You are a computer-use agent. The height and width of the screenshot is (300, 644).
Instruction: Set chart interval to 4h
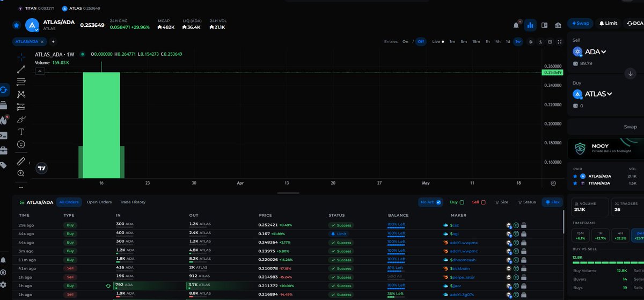(x=498, y=41)
